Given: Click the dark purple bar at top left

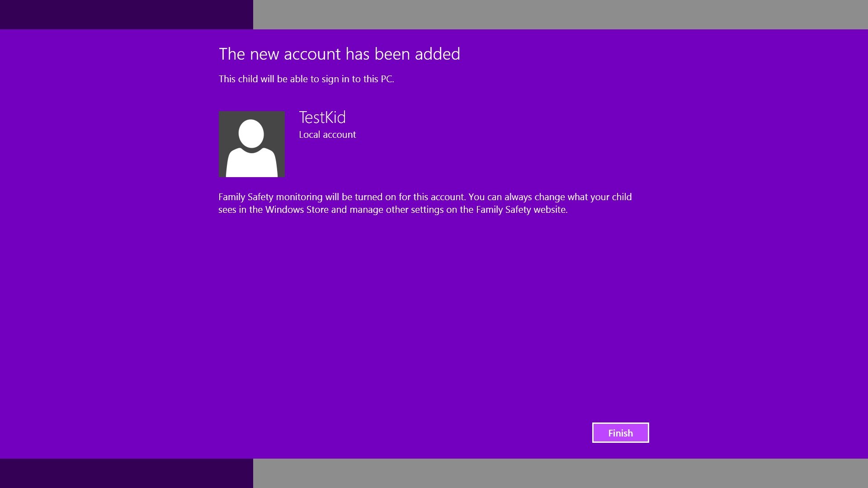Looking at the screenshot, I should pos(127,14).
